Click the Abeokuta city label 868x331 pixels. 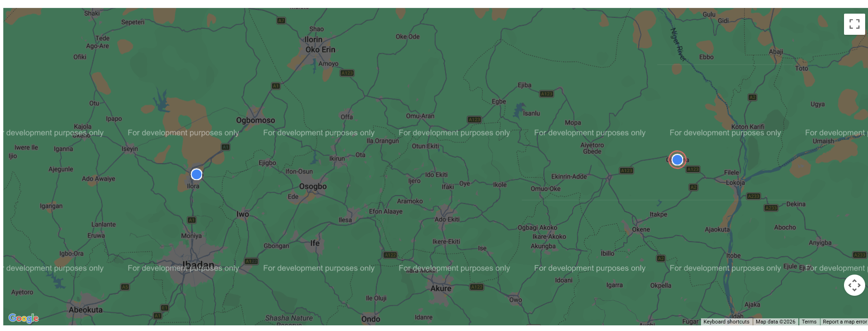pos(86,310)
